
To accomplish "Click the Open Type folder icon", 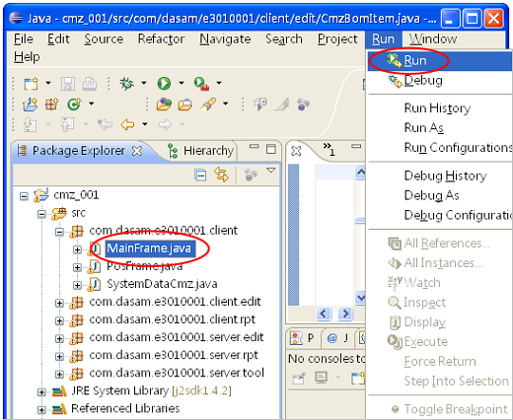I will (164, 105).
